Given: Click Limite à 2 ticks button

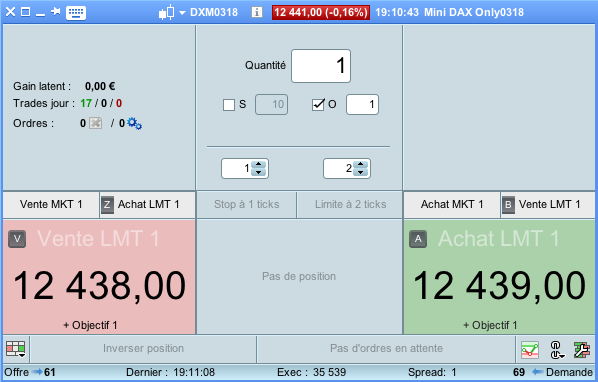Looking at the screenshot, I should pyautogui.click(x=350, y=205).
